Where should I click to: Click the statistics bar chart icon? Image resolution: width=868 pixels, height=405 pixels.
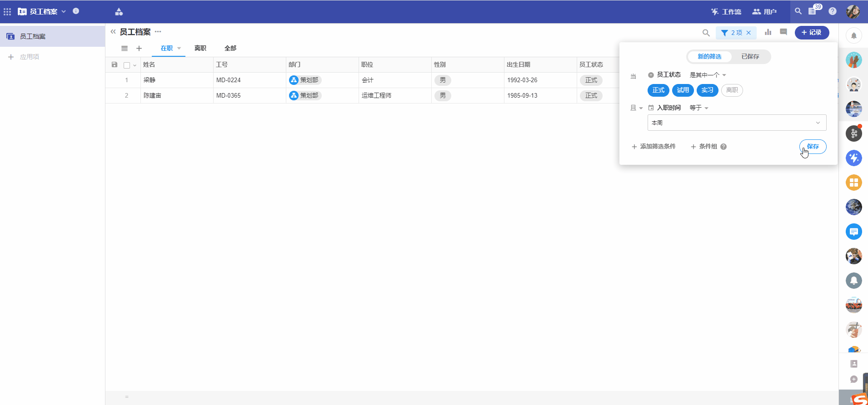pos(768,32)
